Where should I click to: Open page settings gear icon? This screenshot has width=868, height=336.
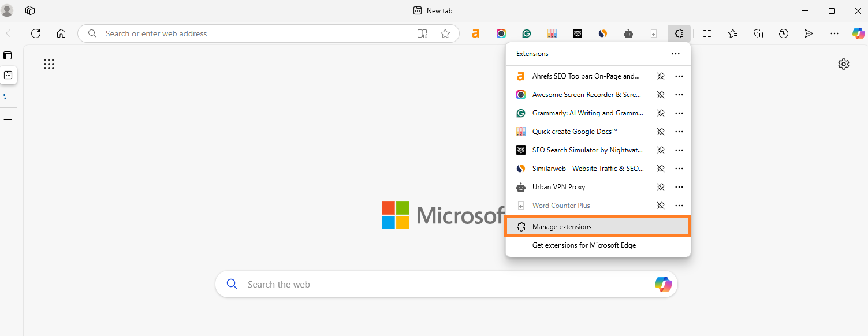844,64
